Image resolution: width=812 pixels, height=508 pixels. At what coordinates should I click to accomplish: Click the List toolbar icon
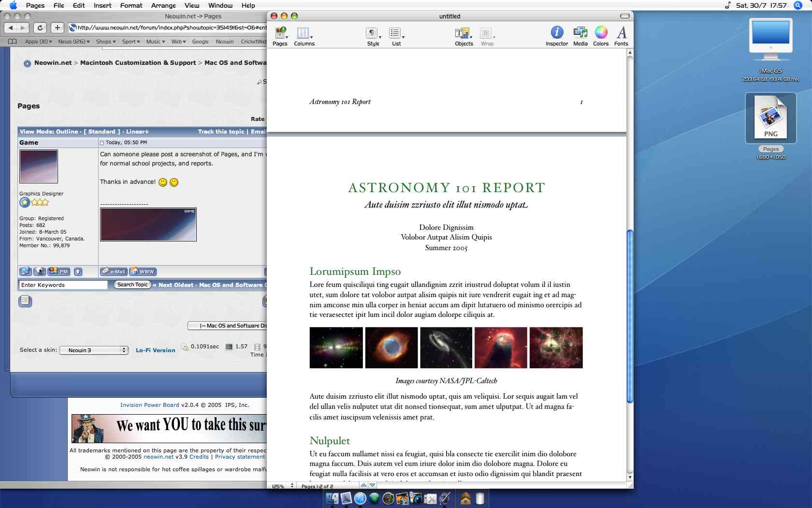point(395,34)
